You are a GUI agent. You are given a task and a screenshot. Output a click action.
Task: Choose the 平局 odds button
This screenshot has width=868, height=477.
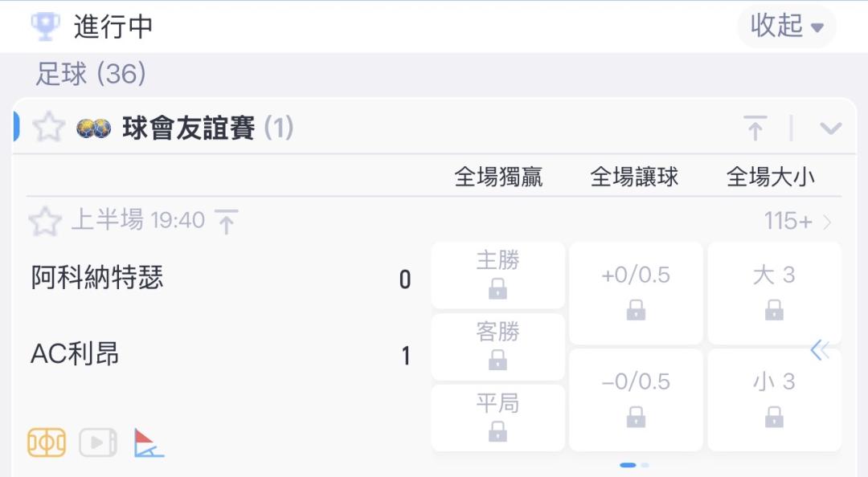click(498, 418)
